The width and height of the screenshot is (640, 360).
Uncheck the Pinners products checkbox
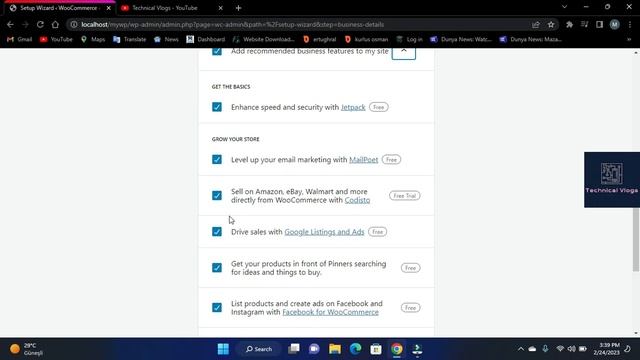pos(217,268)
